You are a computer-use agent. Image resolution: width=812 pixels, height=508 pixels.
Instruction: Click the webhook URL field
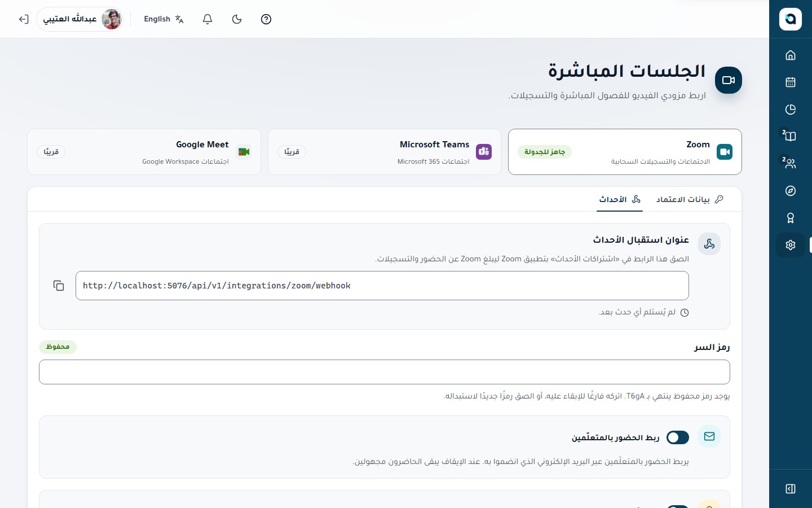tap(382, 286)
